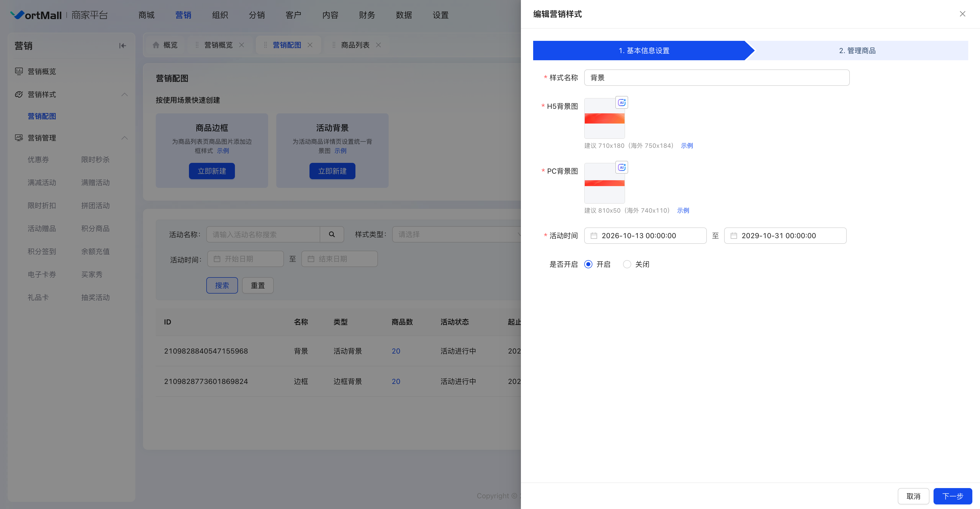Image resolution: width=980 pixels, height=509 pixels.
Task: Click the 营销管理 sidebar icon
Action: coord(19,138)
